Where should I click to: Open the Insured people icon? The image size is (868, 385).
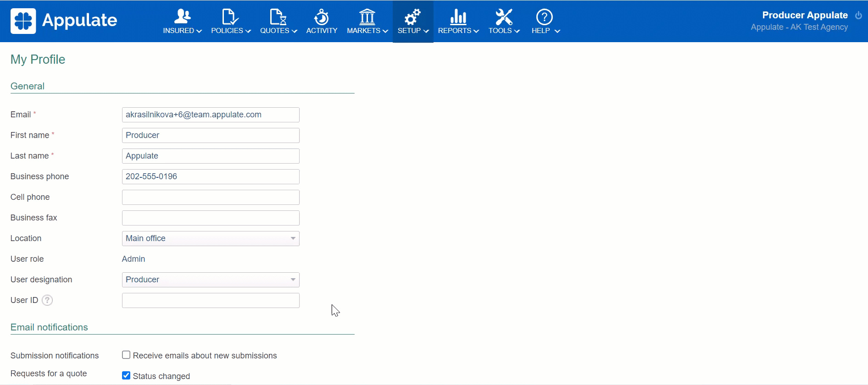[182, 16]
